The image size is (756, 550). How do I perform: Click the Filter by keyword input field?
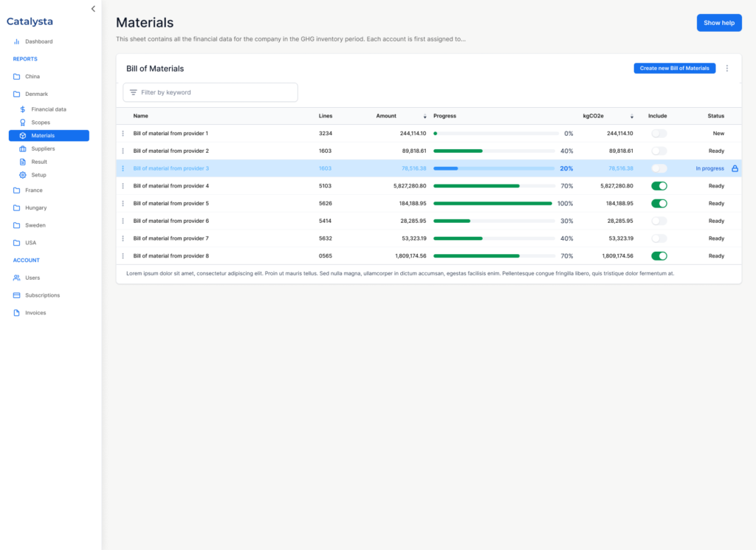tap(214, 92)
